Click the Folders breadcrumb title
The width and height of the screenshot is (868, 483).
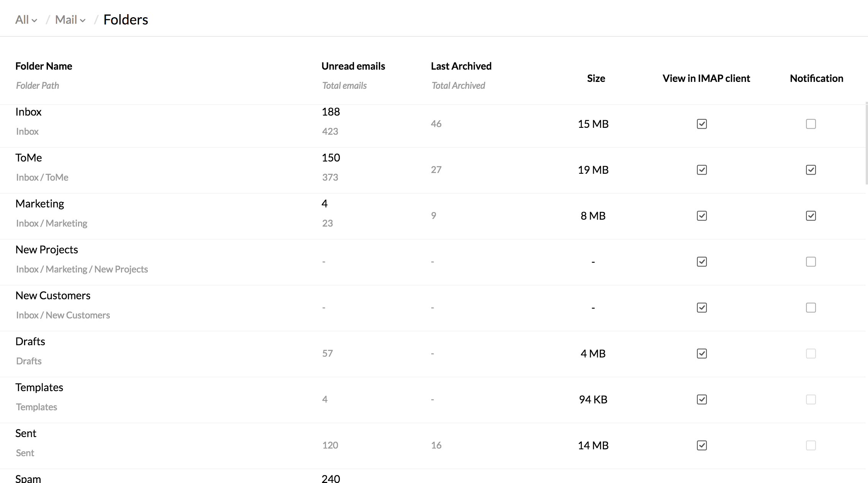126,20
